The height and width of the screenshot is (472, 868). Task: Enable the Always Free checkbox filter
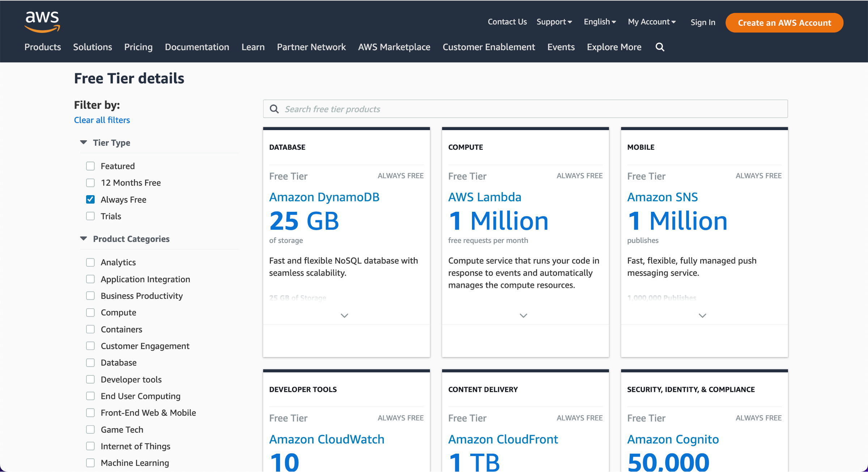pyautogui.click(x=91, y=199)
